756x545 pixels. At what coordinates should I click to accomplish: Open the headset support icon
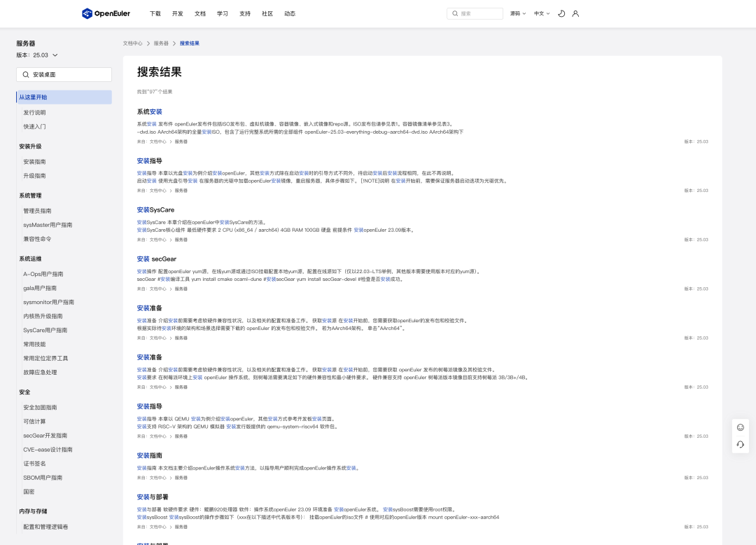tap(741, 445)
